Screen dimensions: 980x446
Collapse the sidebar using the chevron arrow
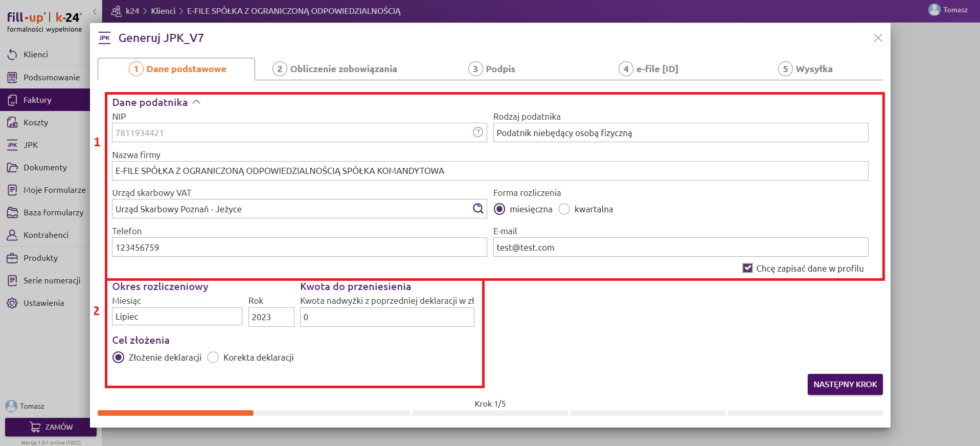95,11
